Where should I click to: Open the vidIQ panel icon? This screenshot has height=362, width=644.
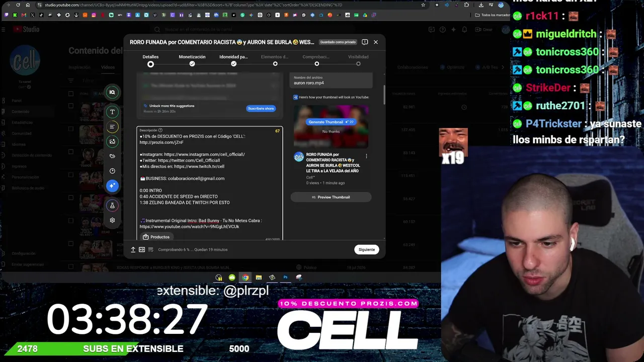point(112,92)
